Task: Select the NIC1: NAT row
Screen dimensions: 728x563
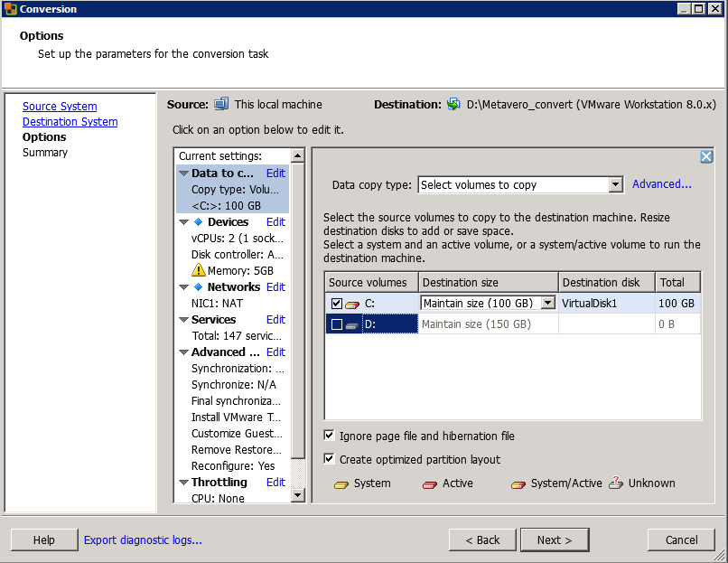Action: click(232, 303)
